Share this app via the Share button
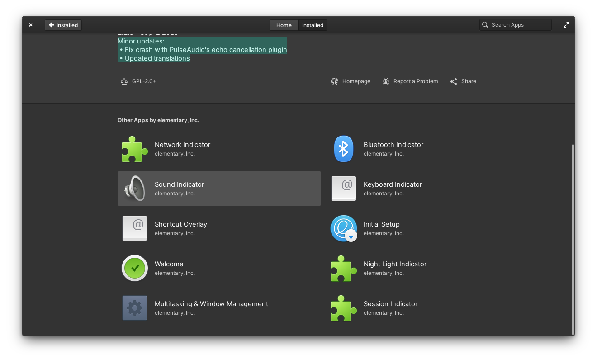Screen dimensions: 597x364 click(463, 81)
